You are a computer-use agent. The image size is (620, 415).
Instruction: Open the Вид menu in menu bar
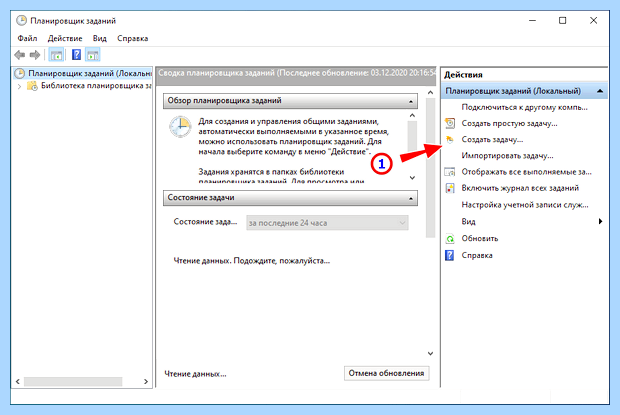pyautogui.click(x=100, y=38)
